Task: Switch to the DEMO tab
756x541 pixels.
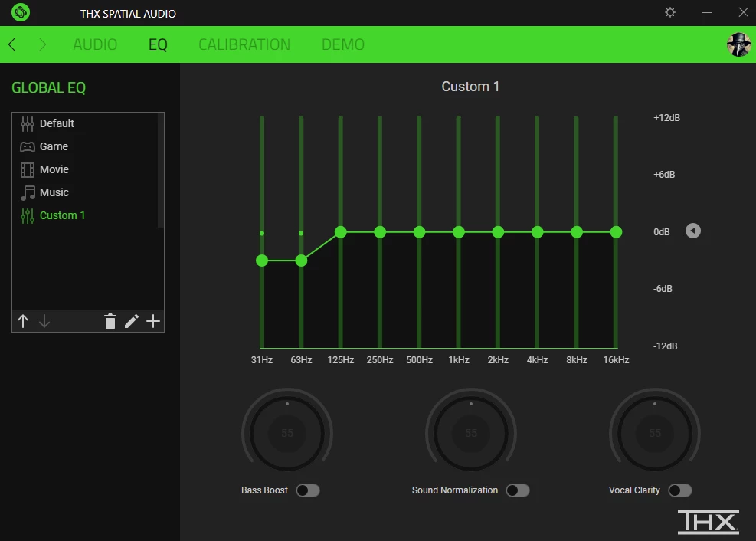Action: [343, 44]
